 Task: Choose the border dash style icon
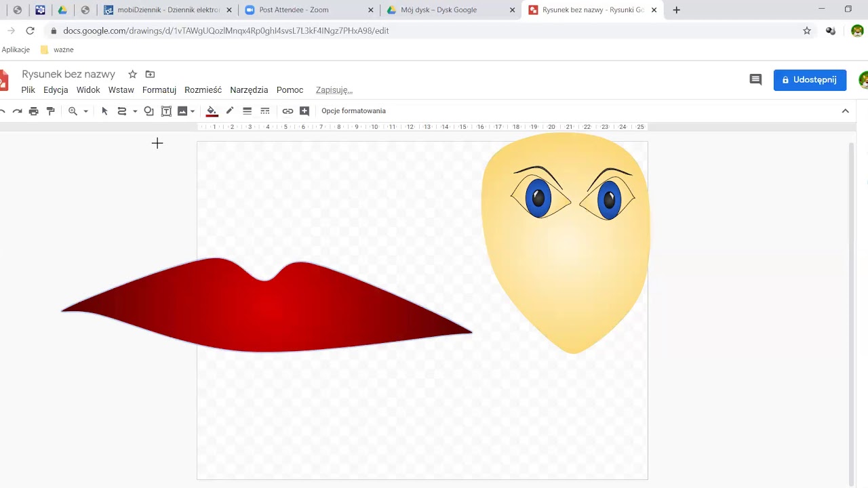265,111
